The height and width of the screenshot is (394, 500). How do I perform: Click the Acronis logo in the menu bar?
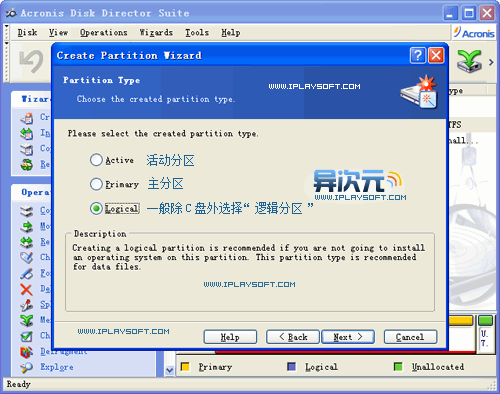pyautogui.click(x=474, y=33)
